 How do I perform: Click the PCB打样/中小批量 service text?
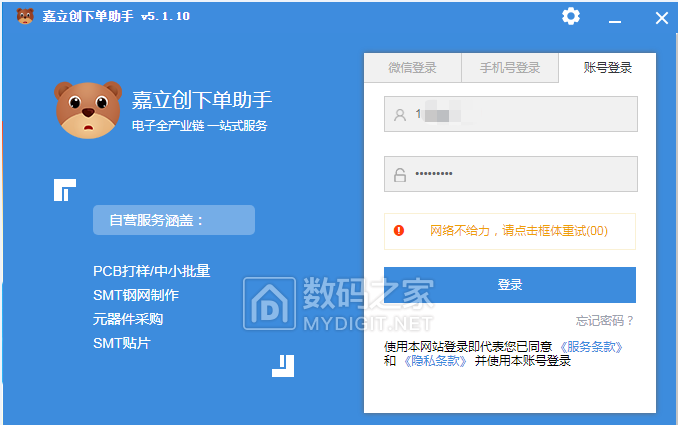(151, 271)
